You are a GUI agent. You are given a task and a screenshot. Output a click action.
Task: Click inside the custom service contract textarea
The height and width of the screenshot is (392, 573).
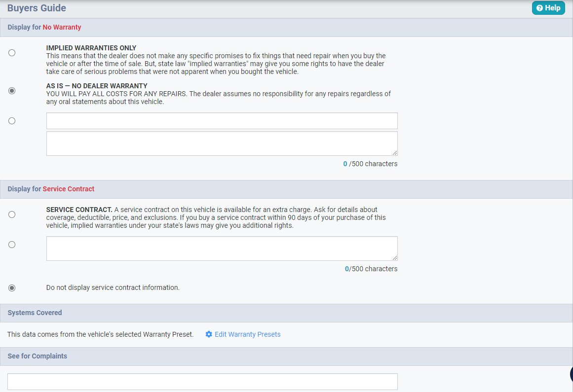222,249
